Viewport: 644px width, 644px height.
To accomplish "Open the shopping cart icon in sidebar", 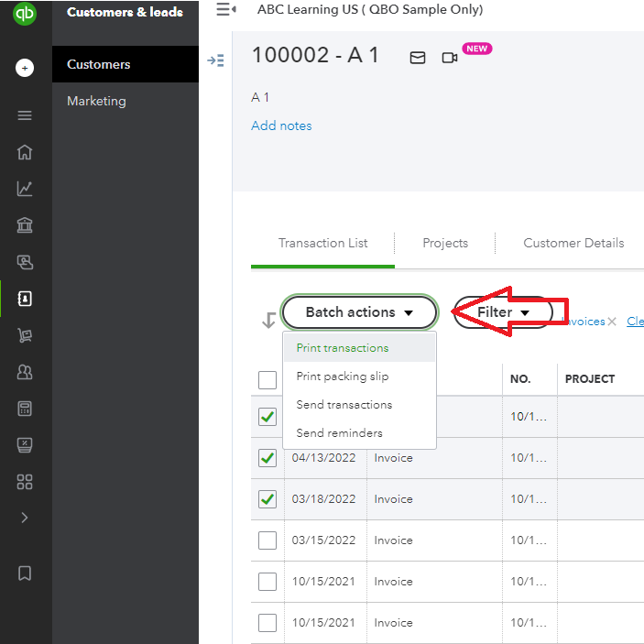I will (x=25, y=335).
